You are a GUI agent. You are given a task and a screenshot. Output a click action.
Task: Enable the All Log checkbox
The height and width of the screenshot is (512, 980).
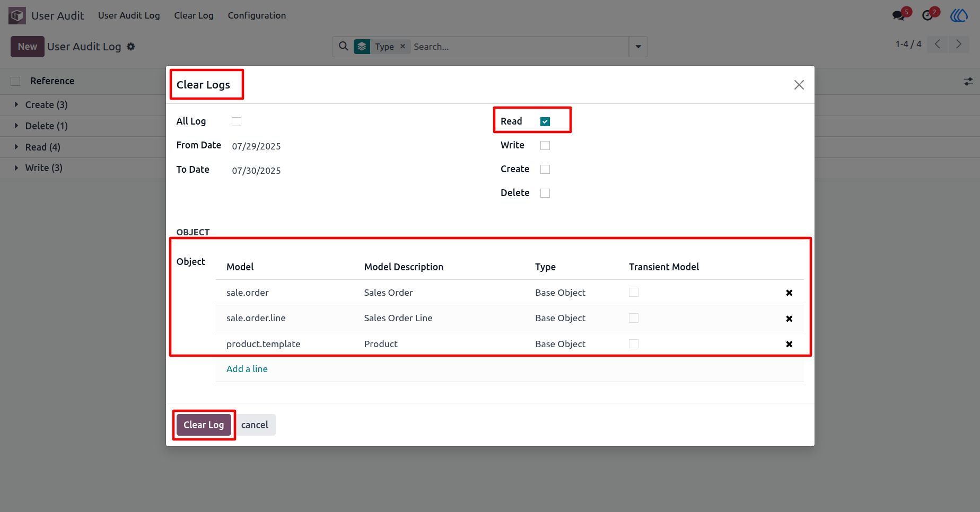pyautogui.click(x=237, y=121)
